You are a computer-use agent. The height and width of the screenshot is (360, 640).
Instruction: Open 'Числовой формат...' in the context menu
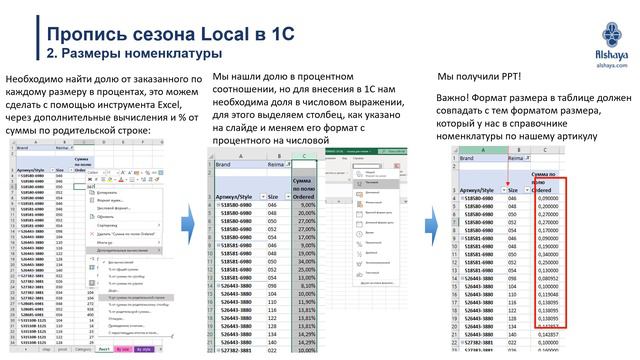114,209
